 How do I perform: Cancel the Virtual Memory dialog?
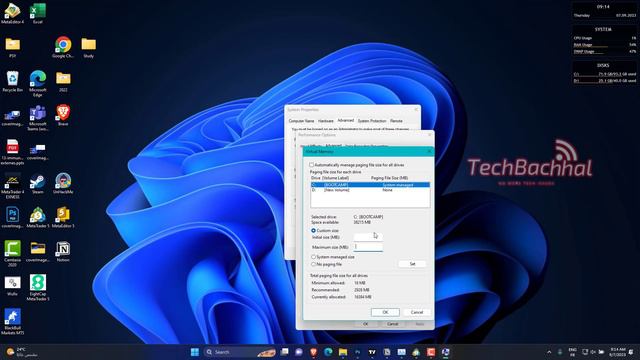pyautogui.click(x=417, y=312)
